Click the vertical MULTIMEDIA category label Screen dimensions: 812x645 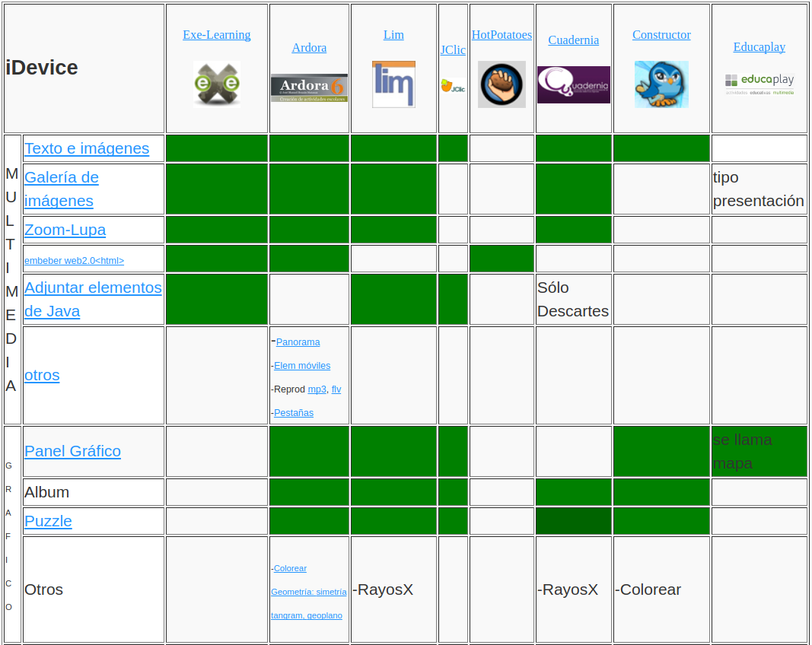point(12,280)
